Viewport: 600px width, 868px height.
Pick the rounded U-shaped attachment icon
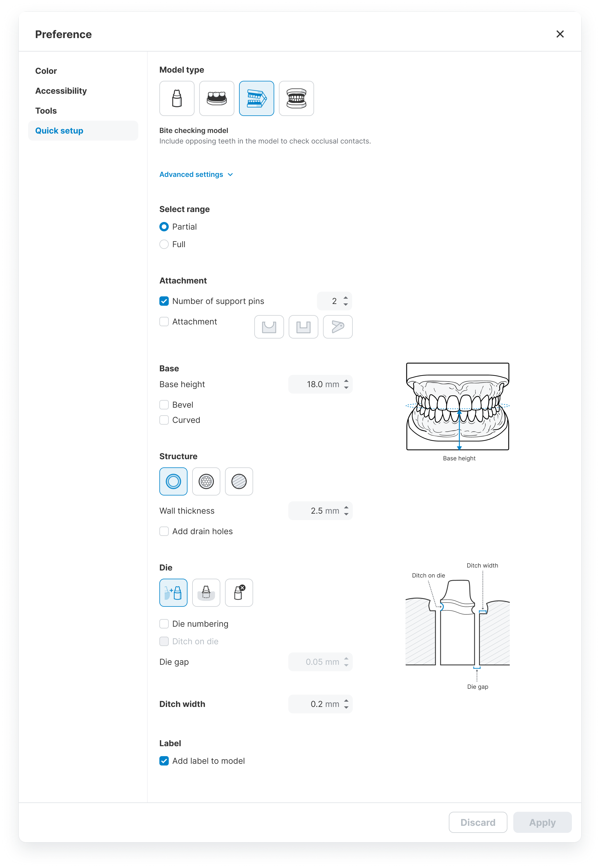pos(269,327)
